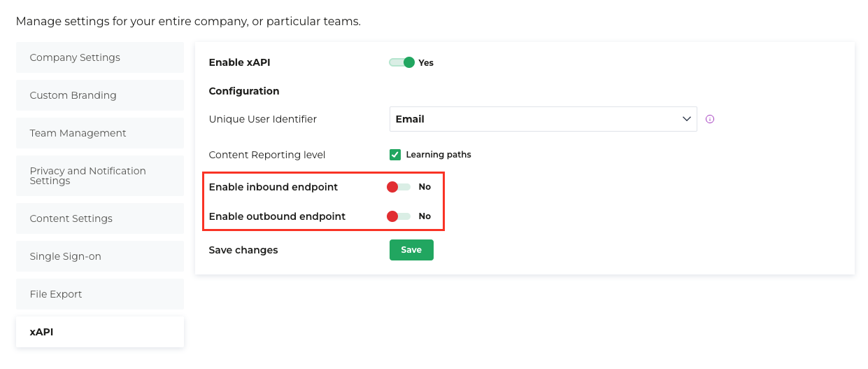Open the Single Sign-on section
Screen dimensions: 868x369
100,256
